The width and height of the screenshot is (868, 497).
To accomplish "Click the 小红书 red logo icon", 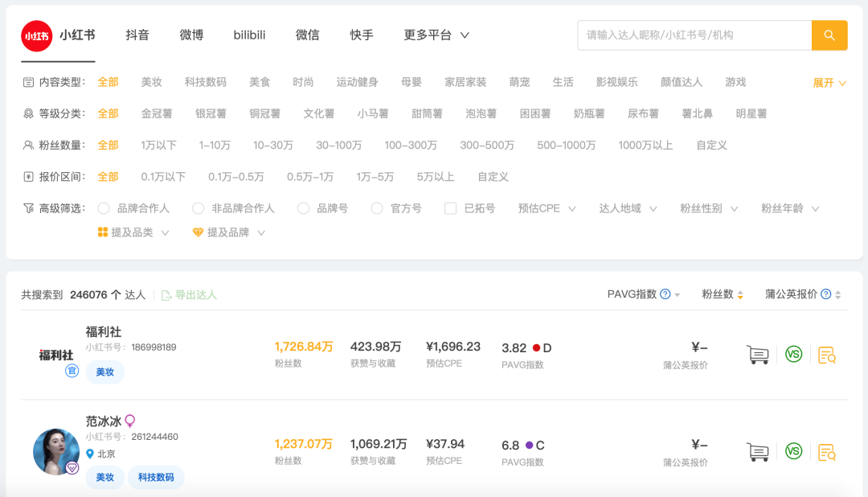I will tap(36, 36).
